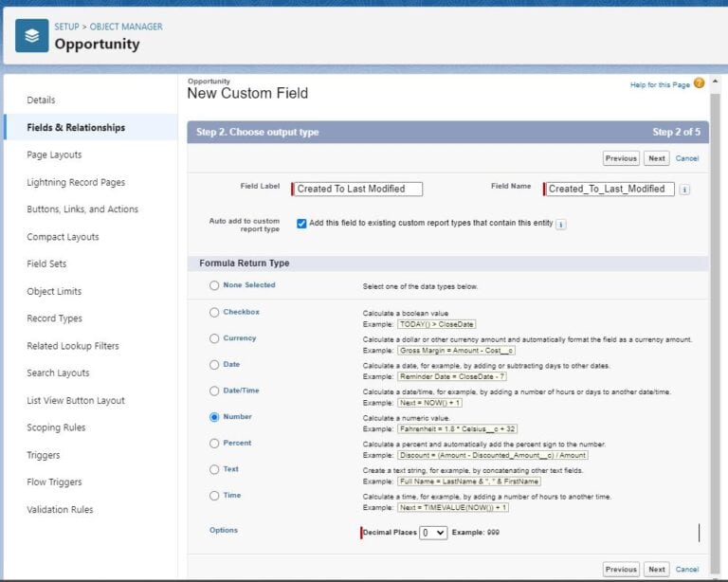Open Page Layouts in the sidebar
728x582 pixels.
point(54,155)
